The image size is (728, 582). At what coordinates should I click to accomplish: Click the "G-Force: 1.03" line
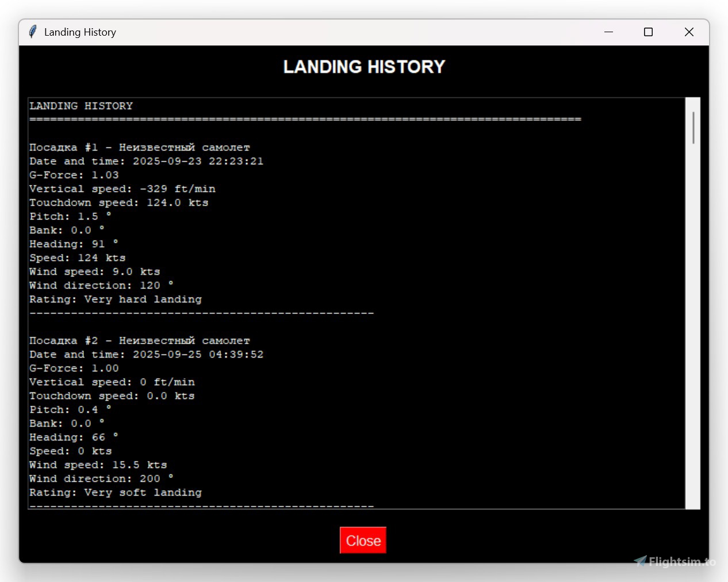tap(74, 175)
